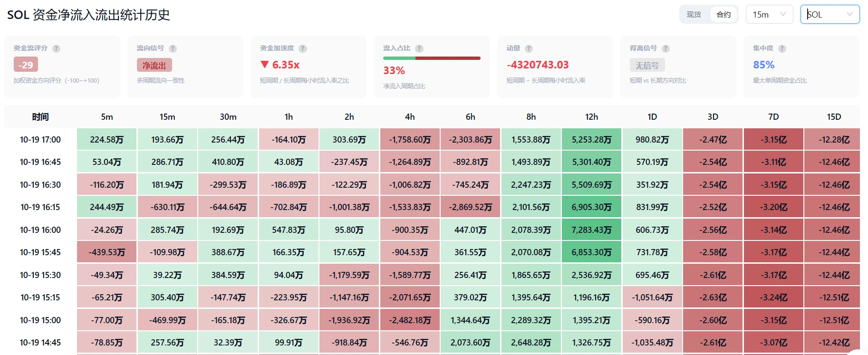
Task: Click the 5m column header
Action: (107, 117)
